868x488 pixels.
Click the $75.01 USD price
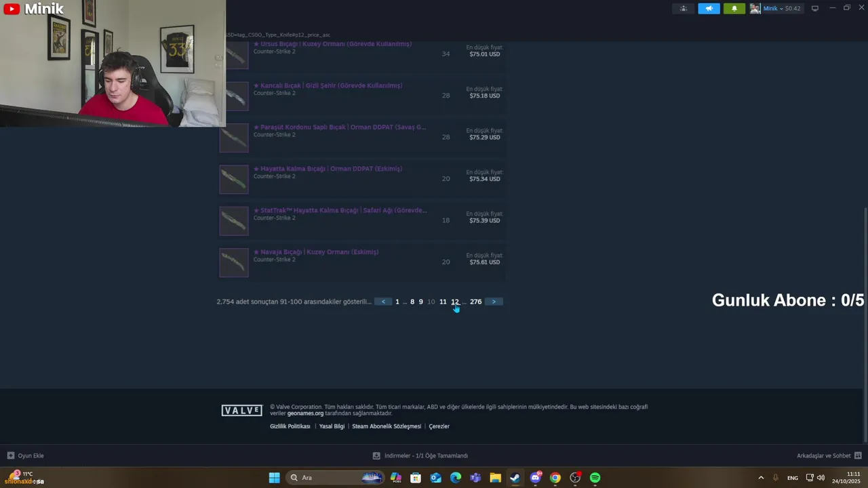[485, 54]
